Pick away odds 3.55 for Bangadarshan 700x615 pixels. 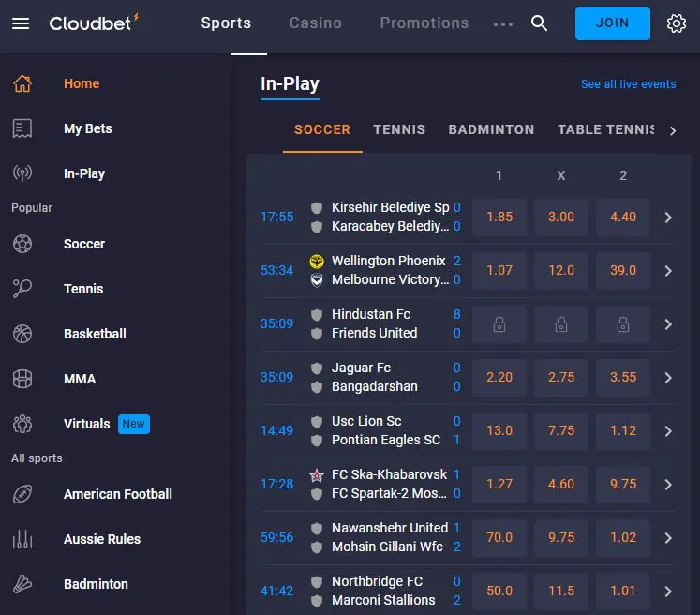point(623,378)
